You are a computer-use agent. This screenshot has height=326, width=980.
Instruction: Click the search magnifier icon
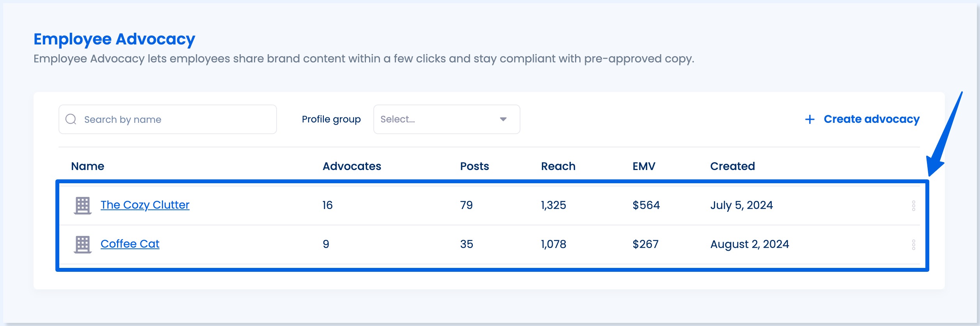click(71, 119)
